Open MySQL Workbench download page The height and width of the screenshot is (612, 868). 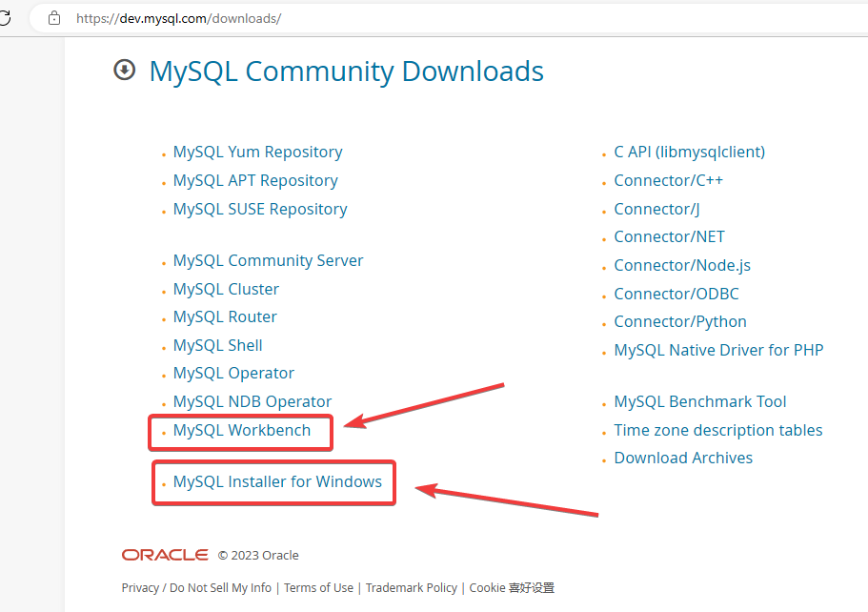coord(242,430)
